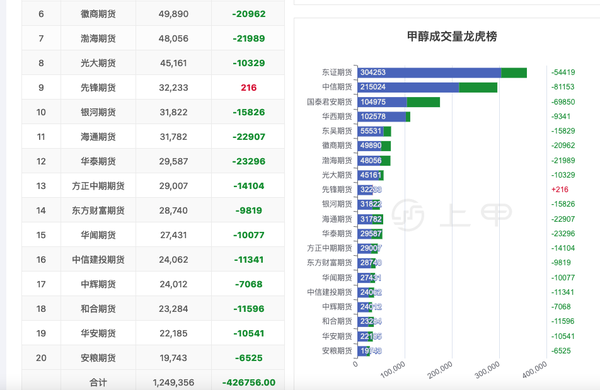Click the green segment of 东证期货 bar

(514, 72)
